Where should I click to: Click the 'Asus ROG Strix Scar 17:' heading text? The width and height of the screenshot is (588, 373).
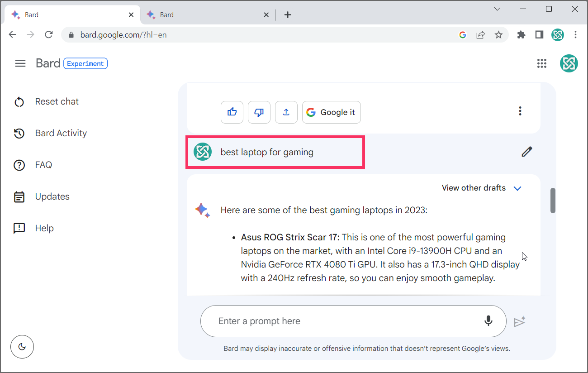point(290,237)
